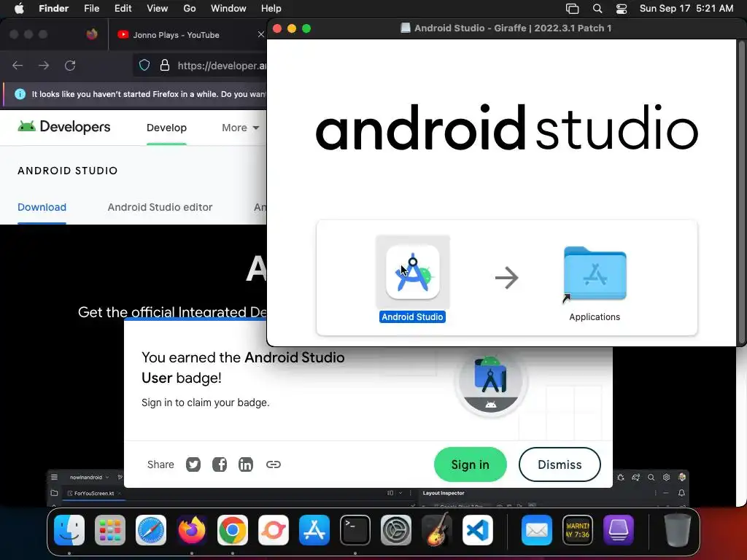Launch GarageBand from the Dock

click(x=437, y=529)
